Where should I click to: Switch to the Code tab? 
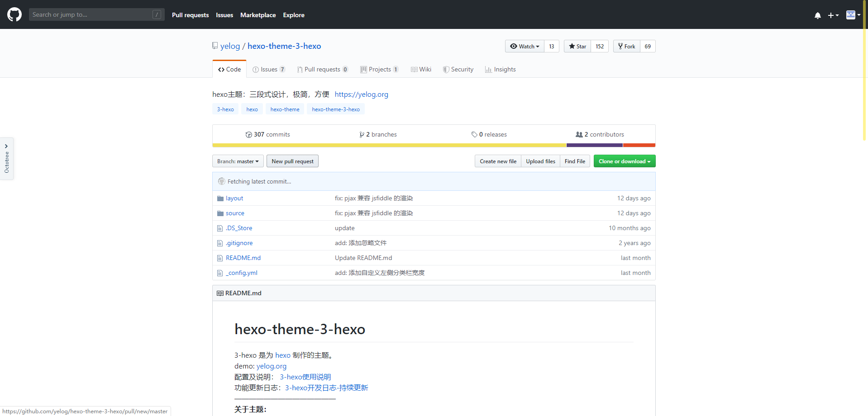(229, 69)
